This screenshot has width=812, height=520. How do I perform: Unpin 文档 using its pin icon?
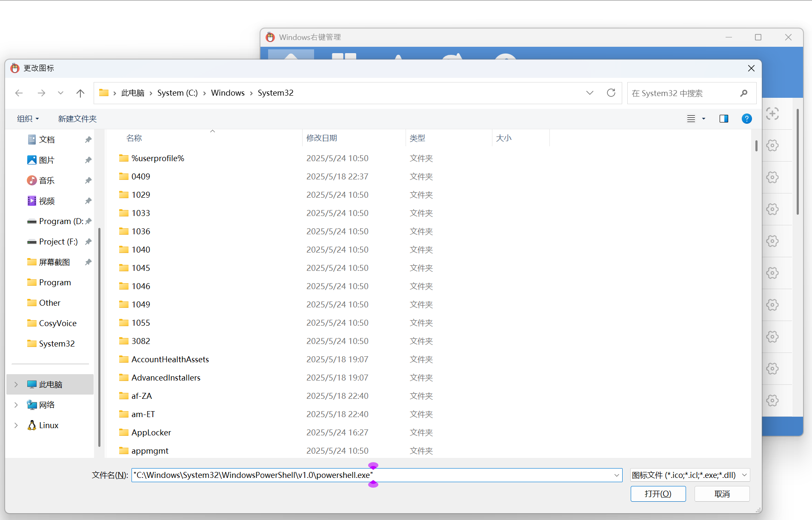coord(88,139)
